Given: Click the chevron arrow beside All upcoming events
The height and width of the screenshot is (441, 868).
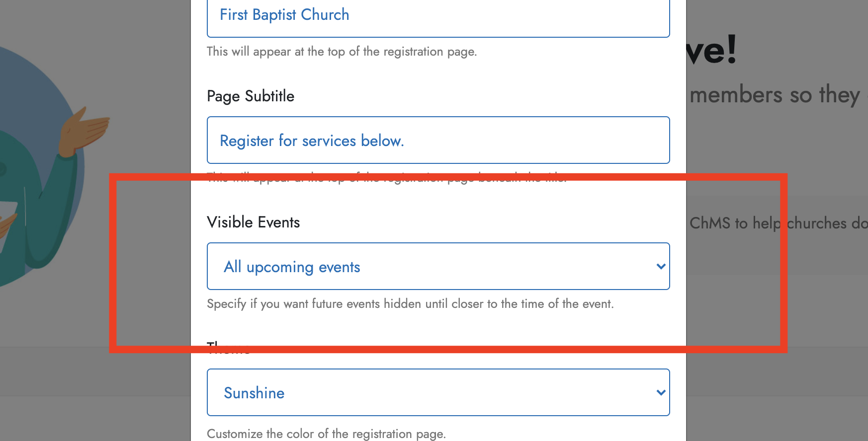Looking at the screenshot, I should 661,266.
